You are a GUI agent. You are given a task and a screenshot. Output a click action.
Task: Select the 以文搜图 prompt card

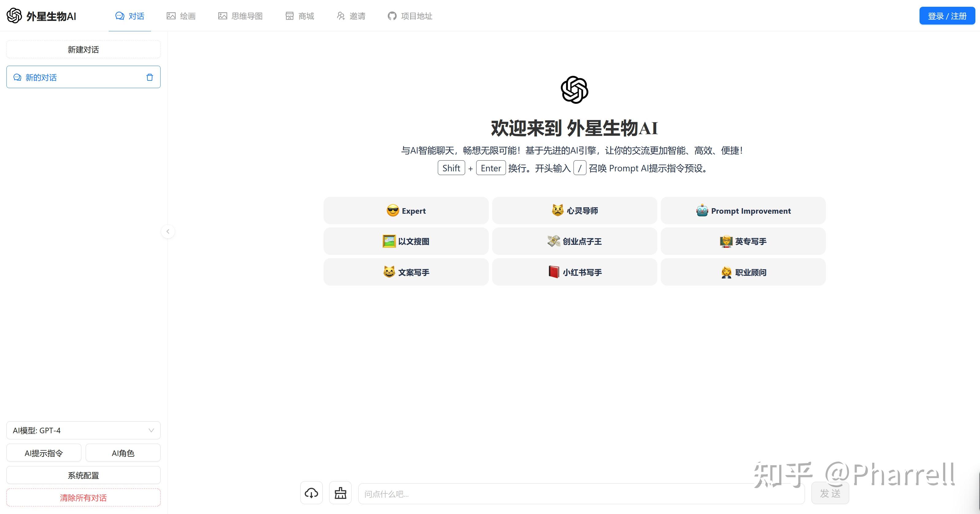tap(406, 241)
